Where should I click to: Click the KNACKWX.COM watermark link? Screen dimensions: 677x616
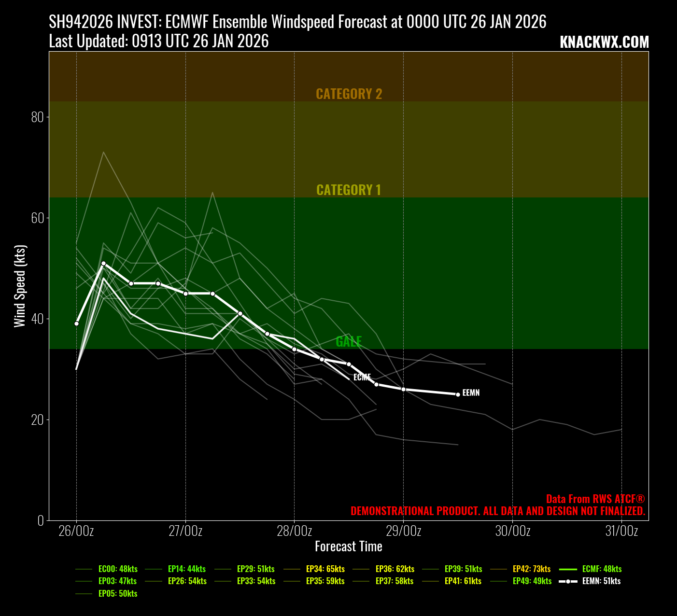point(604,42)
